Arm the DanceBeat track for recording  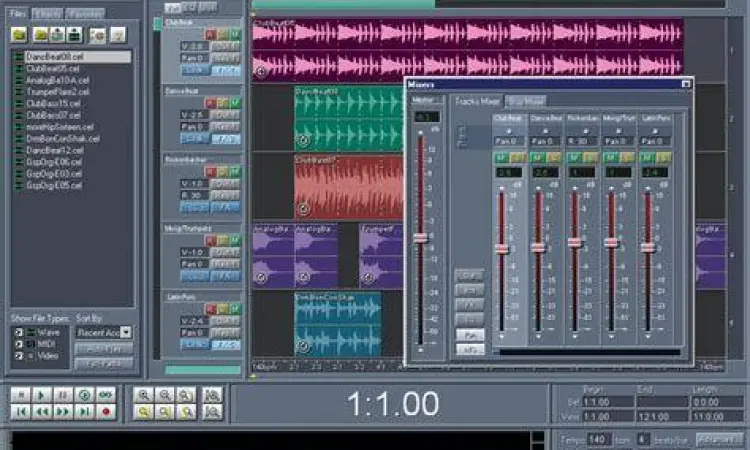(210, 103)
